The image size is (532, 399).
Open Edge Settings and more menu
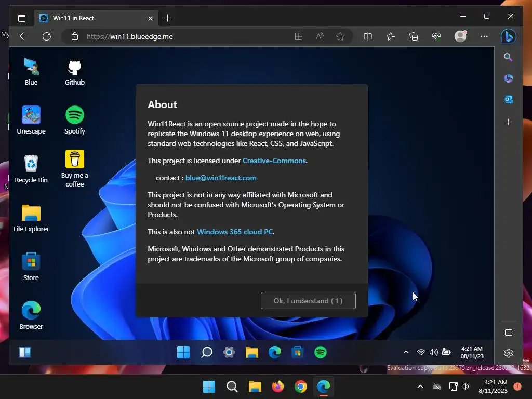pos(484,36)
